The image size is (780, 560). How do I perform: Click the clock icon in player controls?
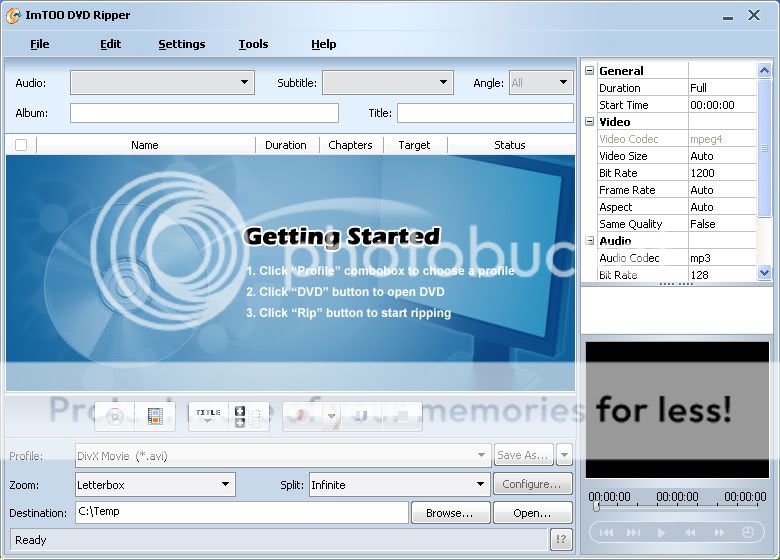[x=748, y=533]
